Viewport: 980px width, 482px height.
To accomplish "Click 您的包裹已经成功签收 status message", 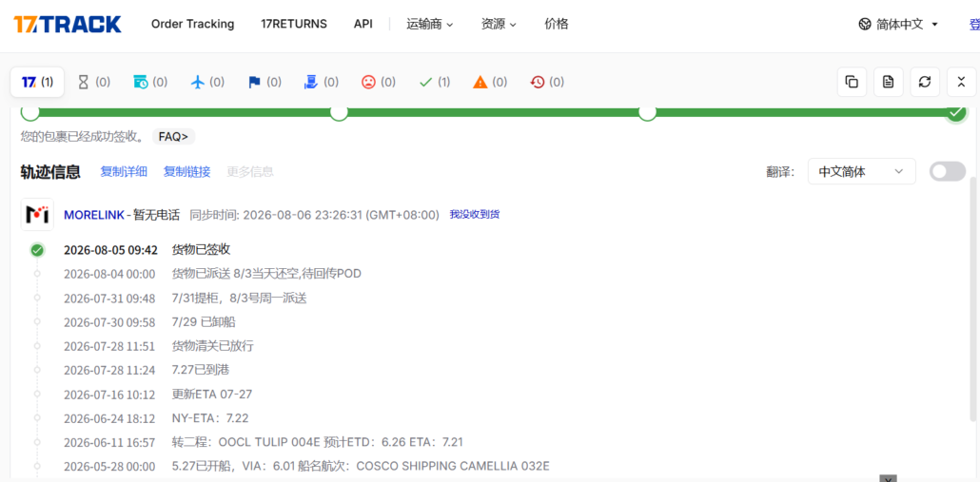I will (x=82, y=136).
